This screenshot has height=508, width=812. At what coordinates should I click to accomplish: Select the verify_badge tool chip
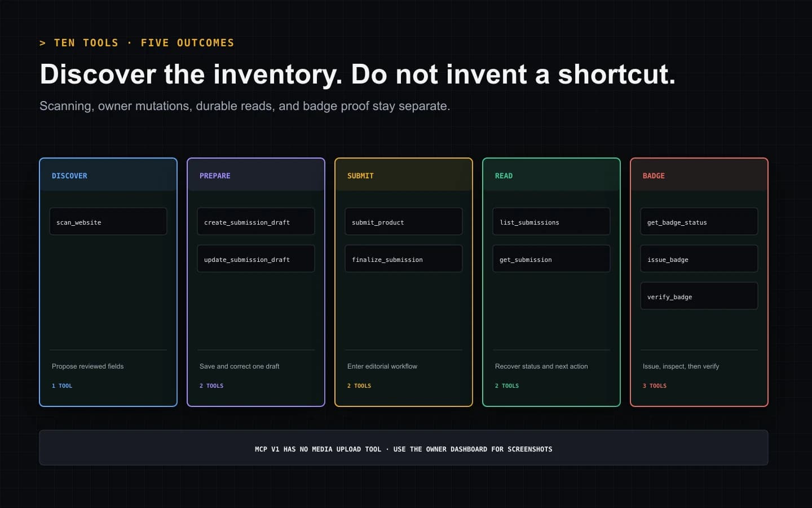699,296
